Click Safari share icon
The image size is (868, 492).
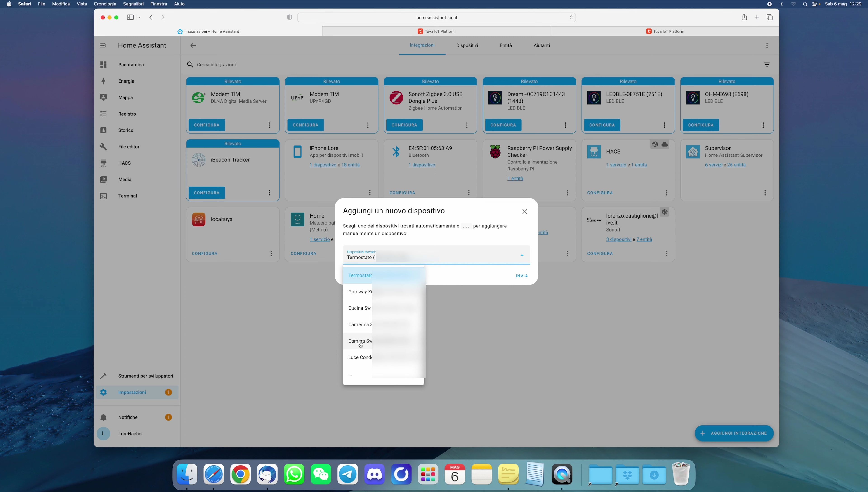[744, 17]
